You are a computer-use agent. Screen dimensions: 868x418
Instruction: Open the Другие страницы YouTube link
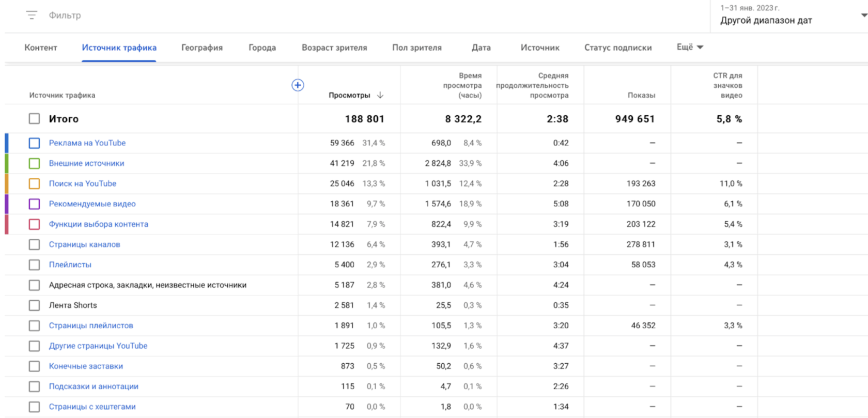point(98,346)
